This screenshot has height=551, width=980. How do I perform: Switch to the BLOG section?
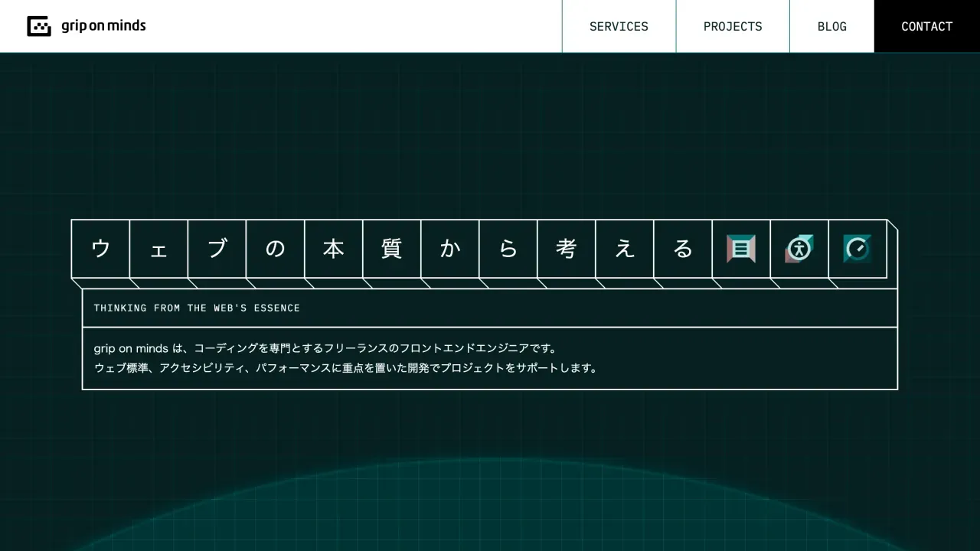(831, 26)
